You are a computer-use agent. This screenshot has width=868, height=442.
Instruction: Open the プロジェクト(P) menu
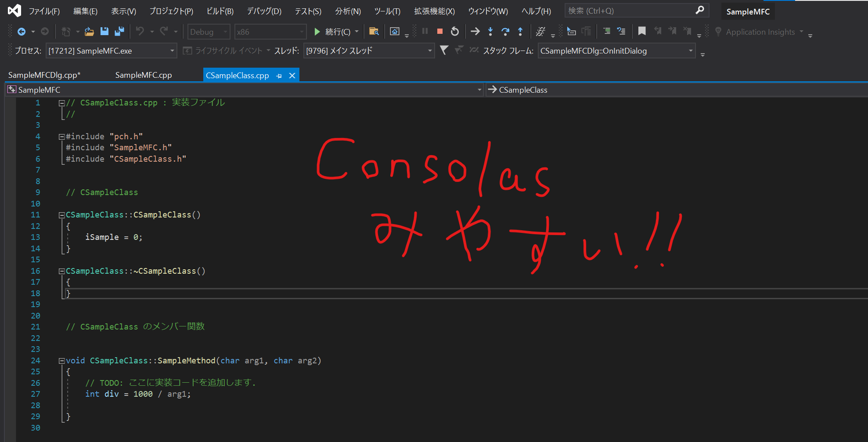tap(171, 11)
